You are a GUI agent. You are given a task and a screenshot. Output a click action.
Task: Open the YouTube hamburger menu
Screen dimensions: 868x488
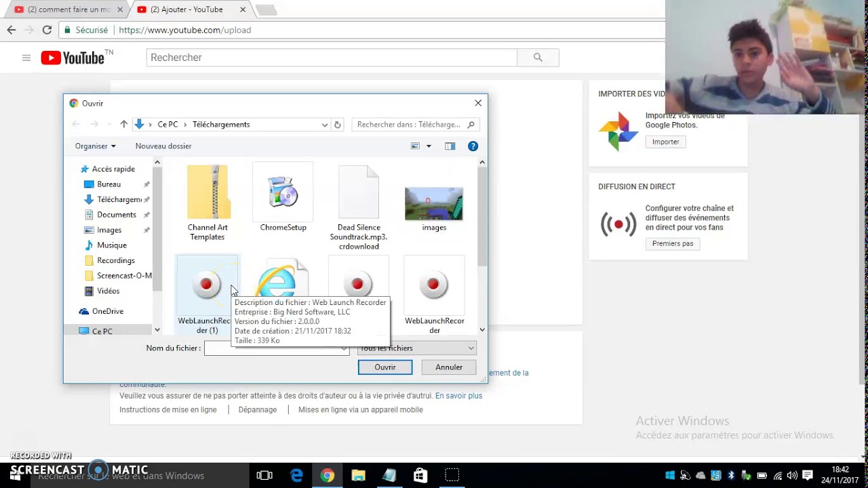click(26, 58)
